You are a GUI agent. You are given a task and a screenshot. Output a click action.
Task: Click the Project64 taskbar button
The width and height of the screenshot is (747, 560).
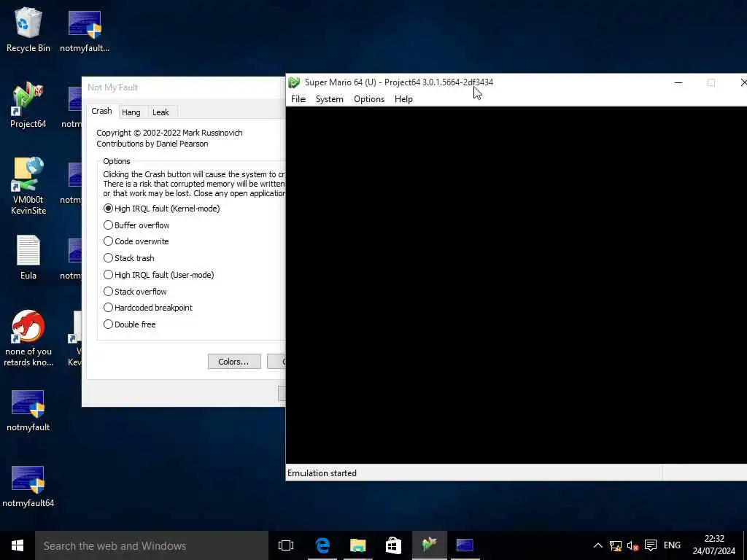[x=429, y=545]
